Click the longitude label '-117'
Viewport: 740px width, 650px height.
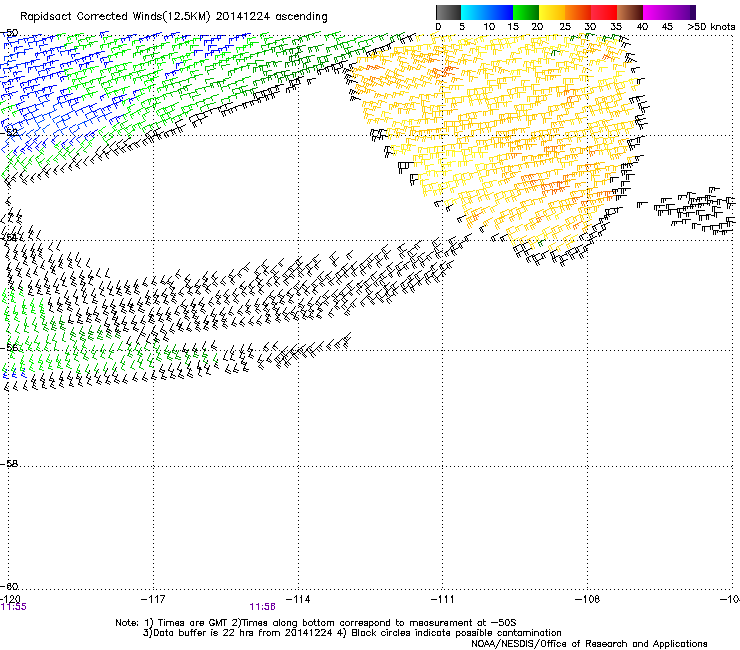coord(153,599)
